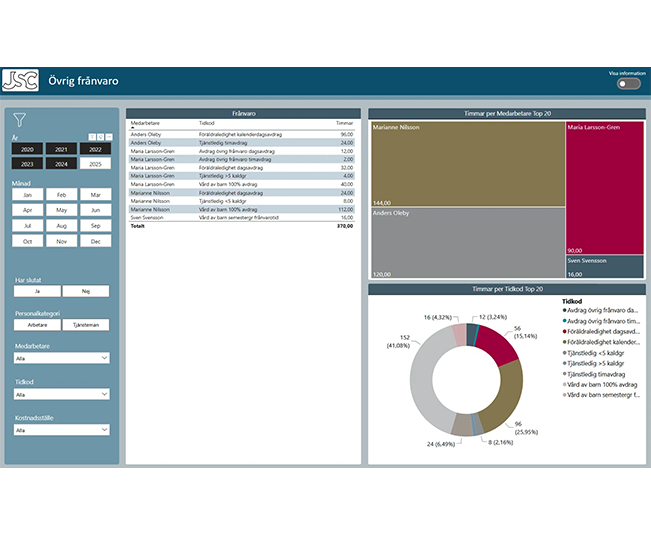This screenshot has width=651, height=535.
Task: Select the Mar month button
Action: point(95,195)
